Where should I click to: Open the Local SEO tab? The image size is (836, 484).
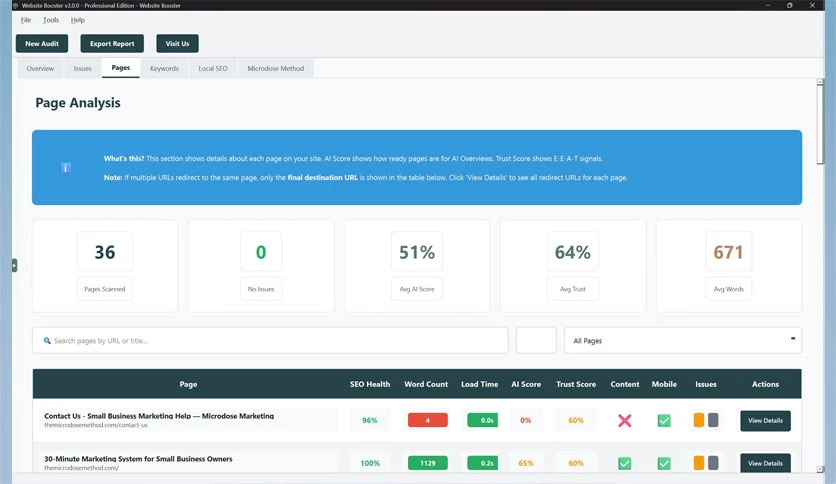tap(213, 68)
